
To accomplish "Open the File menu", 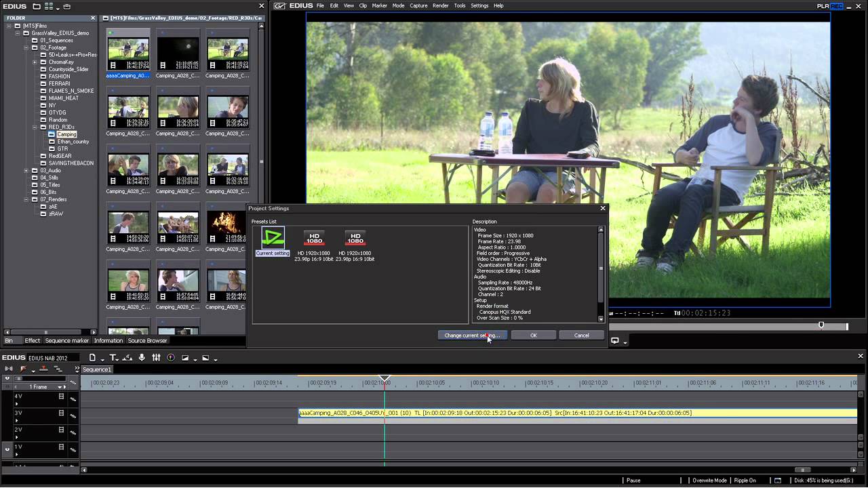I will [x=320, y=5].
